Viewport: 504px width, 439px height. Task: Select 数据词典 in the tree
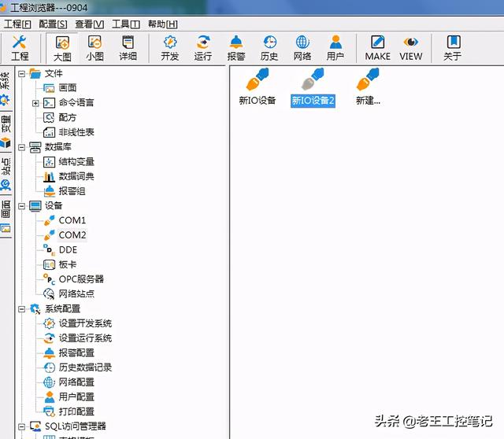76,176
